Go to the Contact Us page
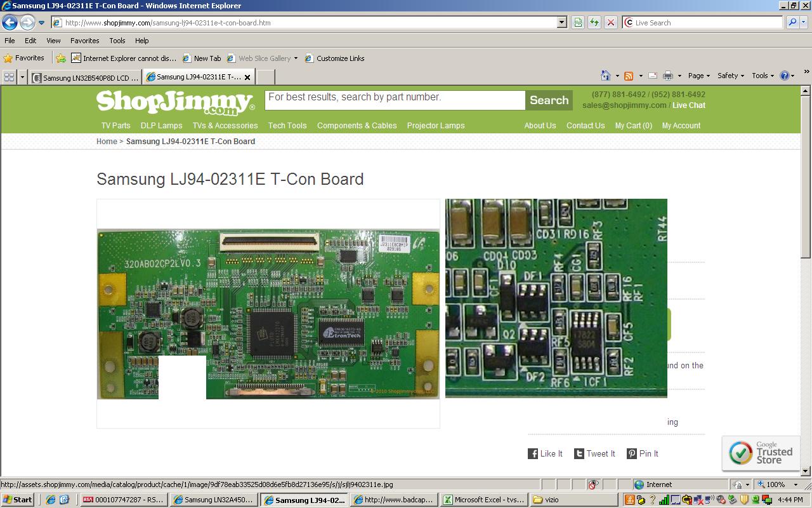The width and height of the screenshot is (812, 508). pyautogui.click(x=586, y=126)
